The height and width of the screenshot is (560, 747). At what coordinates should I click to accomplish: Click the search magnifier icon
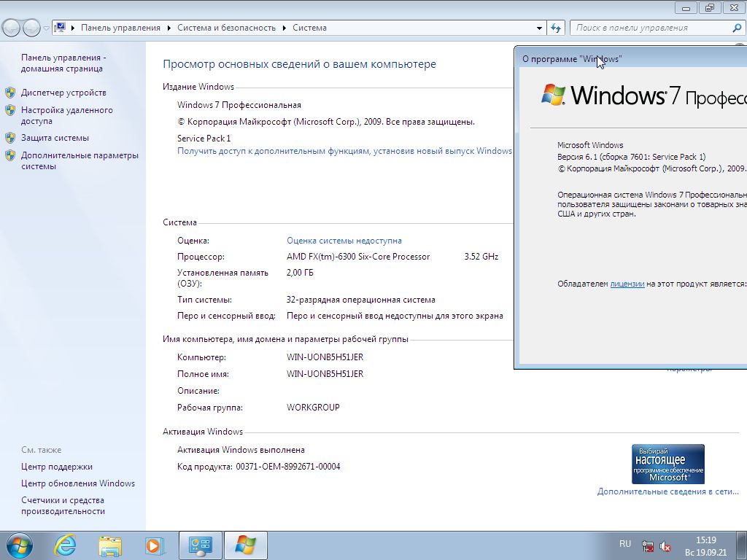[x=737, y=28]
